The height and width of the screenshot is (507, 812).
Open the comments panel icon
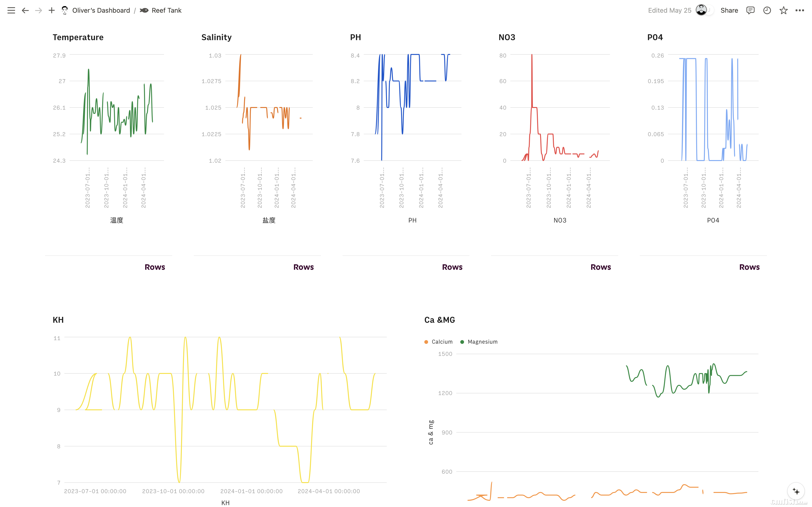click(x=750, y=10)
